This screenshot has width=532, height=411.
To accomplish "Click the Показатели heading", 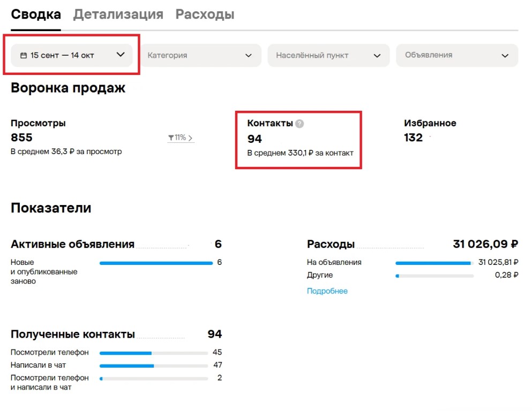I will pyautogui.click(x=51, y=208).
